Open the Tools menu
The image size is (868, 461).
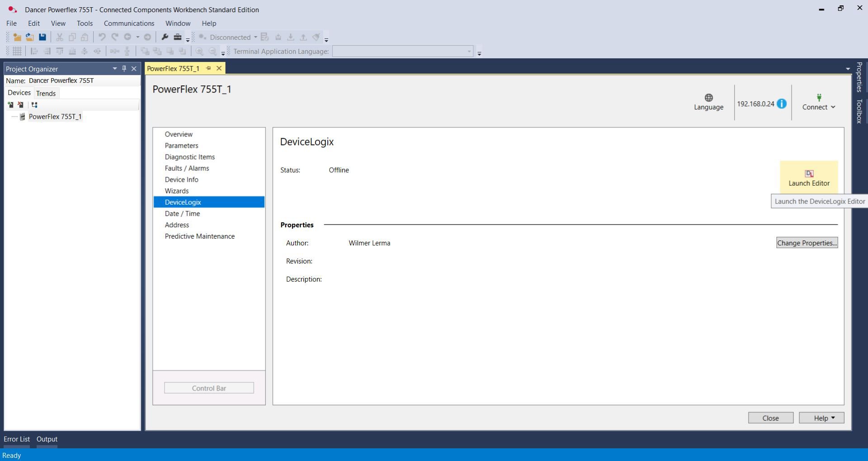[x=85, y=23]
